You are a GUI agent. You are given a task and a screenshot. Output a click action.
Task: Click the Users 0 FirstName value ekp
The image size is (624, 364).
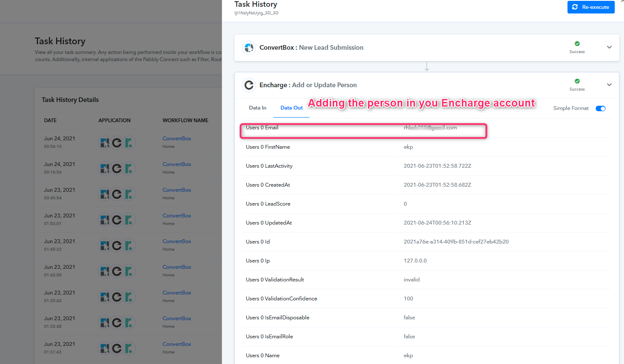(x=409, y=147)
